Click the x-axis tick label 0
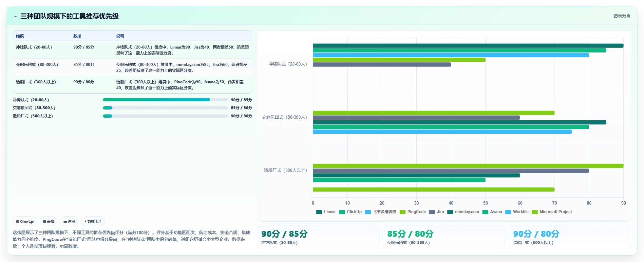Viewport: 644px width, 262px height. 313,203
